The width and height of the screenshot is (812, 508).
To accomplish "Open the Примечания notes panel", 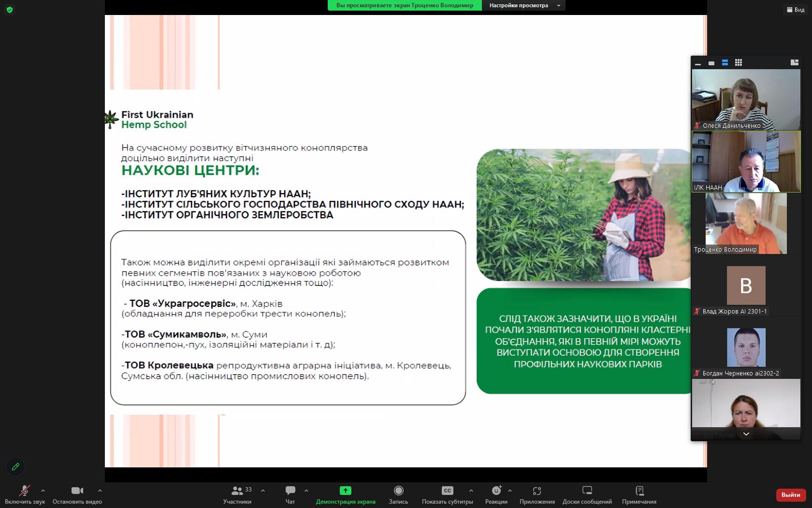I will point(639,494).
